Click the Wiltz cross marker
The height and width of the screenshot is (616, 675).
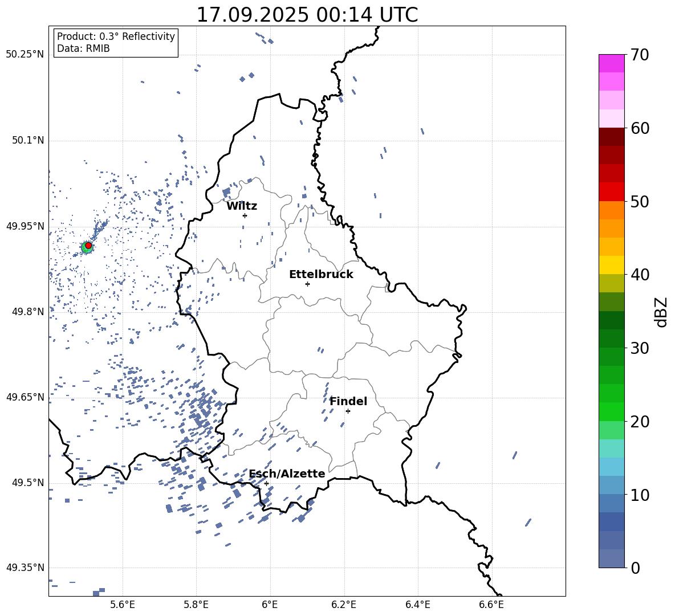pyautogui.click(x=245, y=215)
